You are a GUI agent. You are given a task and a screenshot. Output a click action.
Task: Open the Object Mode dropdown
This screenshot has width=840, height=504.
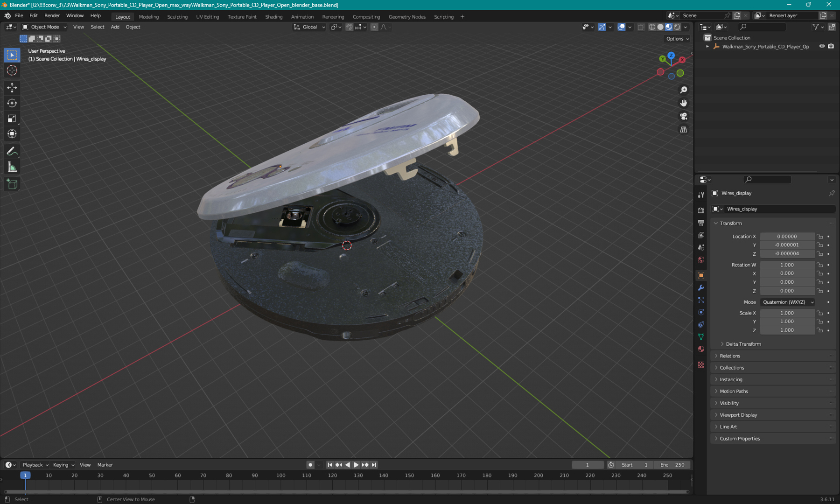pyautogui.click(x=45, y=27)
